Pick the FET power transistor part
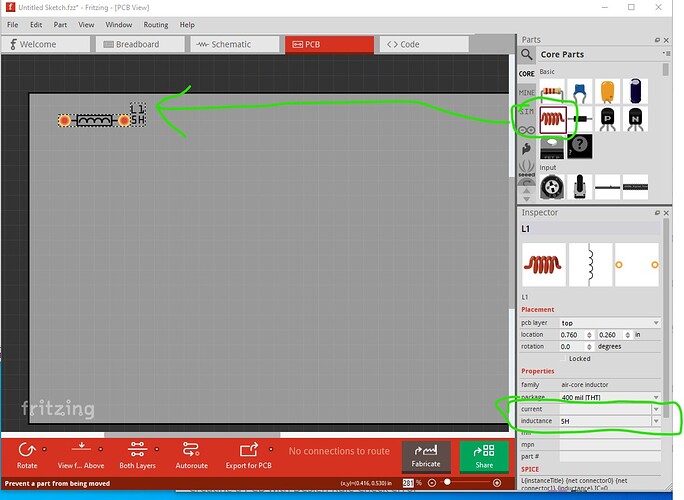 [x=552, y=147]
